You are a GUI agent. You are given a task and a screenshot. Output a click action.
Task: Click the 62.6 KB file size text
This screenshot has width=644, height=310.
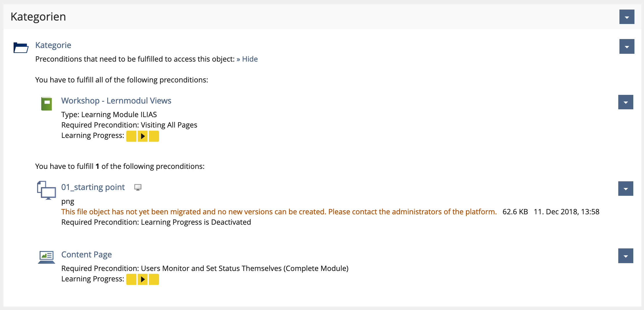click(515, 212)
